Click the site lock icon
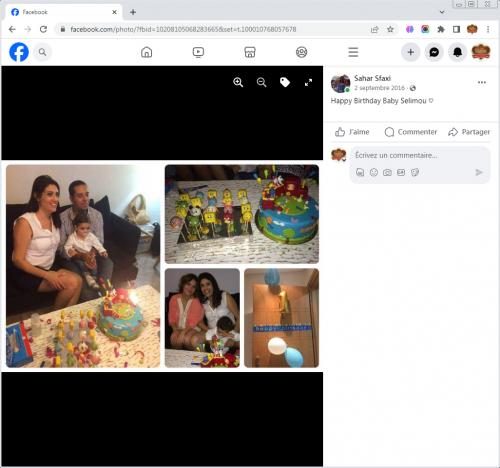The width and height of the screenshot is (500, 468). tap(62, 29)
